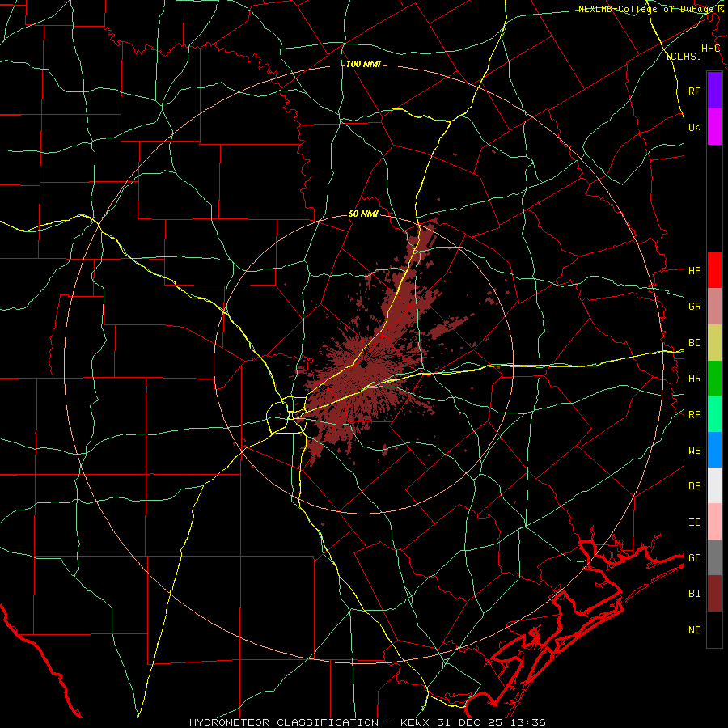Click the "UK" legend label
Image resolution: width=728 pixels, height=728 pixels.
[694, 127]
